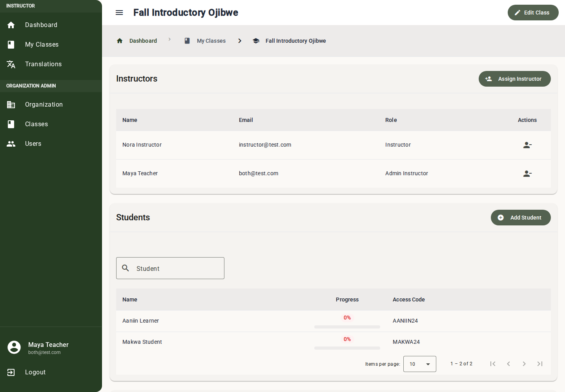
Task: Click the Maya Teacher account avatar icon
Action: point(14,347)
